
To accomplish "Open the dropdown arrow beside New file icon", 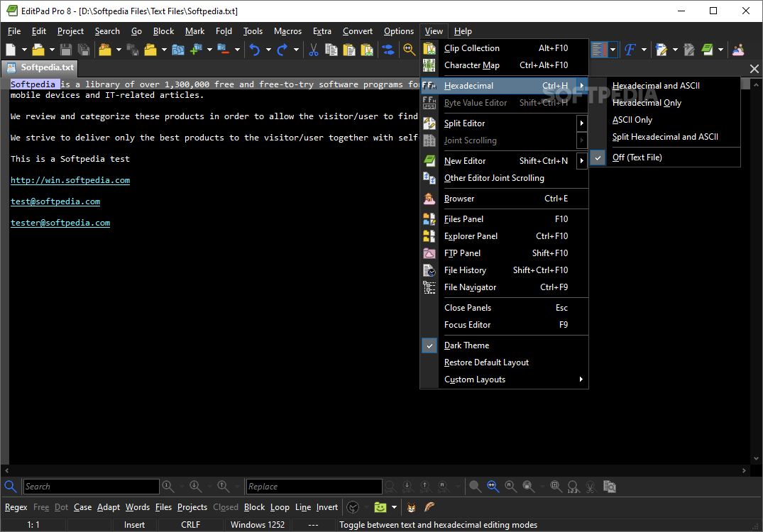I will [24, 50].
